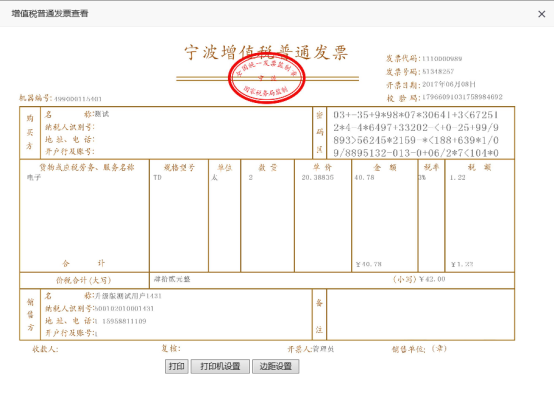
Task: Click the password area cipher text
Action: pos(416,134)
